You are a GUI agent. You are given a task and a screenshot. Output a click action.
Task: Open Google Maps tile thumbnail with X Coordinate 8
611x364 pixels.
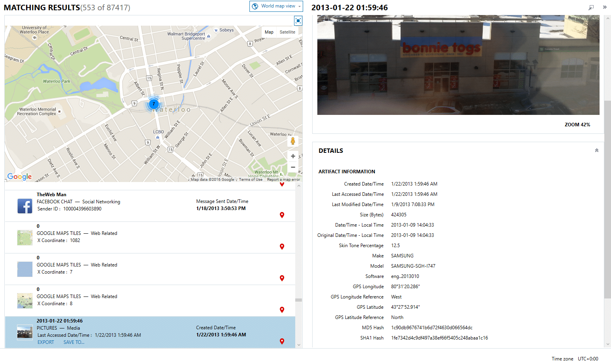tap(25, 301)
